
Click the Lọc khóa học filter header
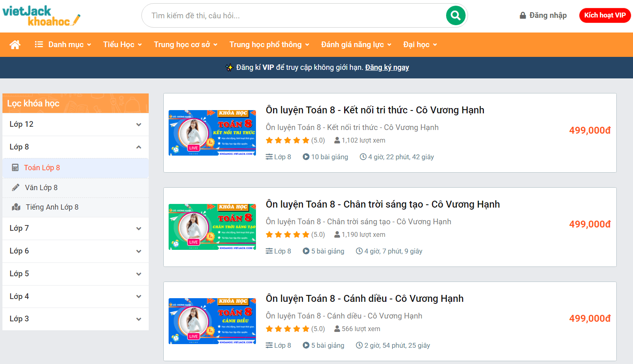(x=76, y=103)
